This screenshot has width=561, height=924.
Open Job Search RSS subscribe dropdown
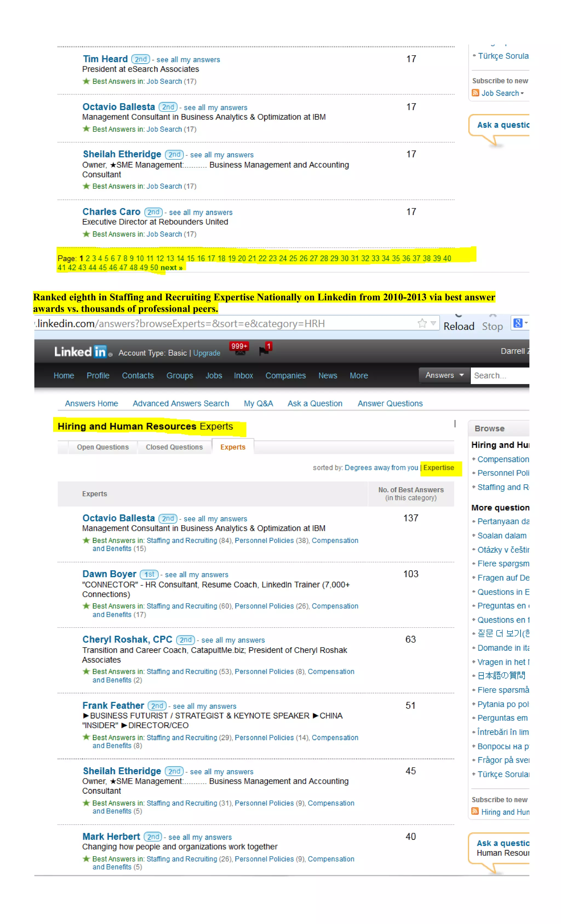(502, 93)
